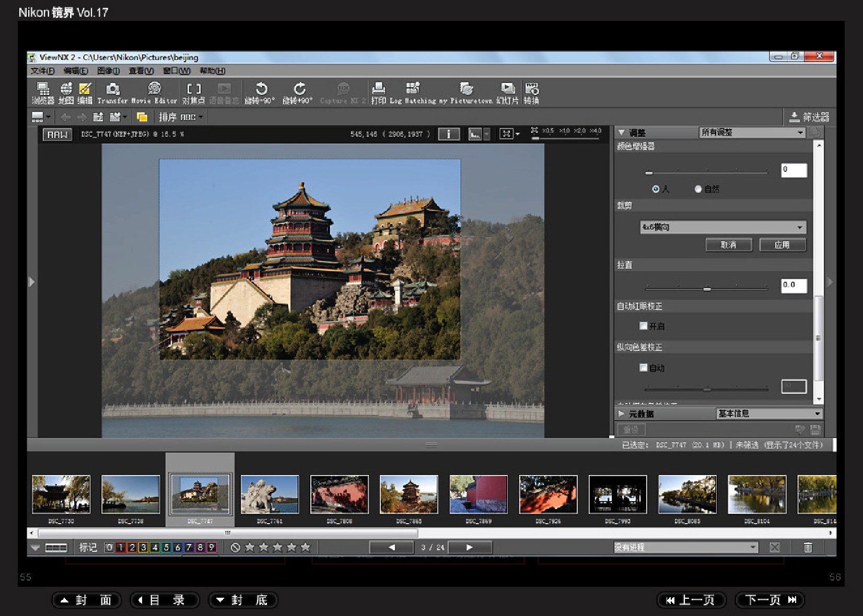This screenshot has height=616, width=863.
Task: Select thumbnail DSC_7761
Action: (x=270, y=494)
